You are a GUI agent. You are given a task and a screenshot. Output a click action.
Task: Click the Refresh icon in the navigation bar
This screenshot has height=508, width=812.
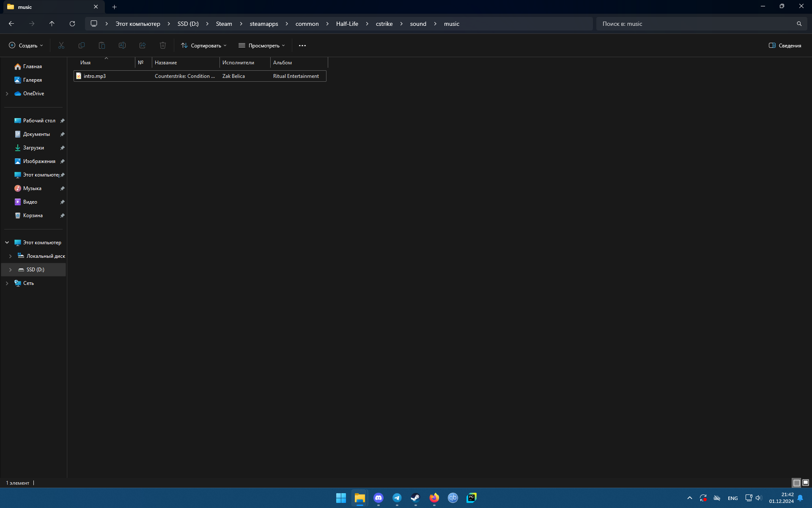[x=72, y=24]
